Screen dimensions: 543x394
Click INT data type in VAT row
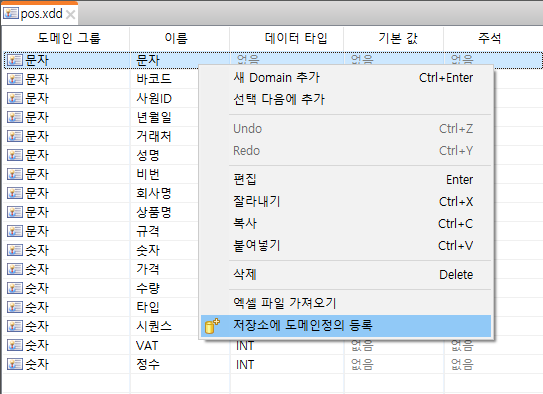click(x=245, y=346)
